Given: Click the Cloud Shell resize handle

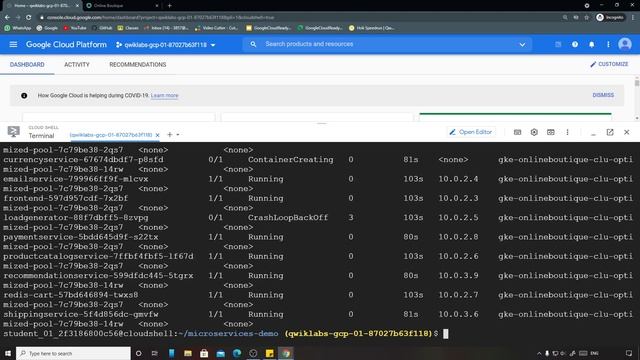Looking at the screenshot, I should click(322, 123).
